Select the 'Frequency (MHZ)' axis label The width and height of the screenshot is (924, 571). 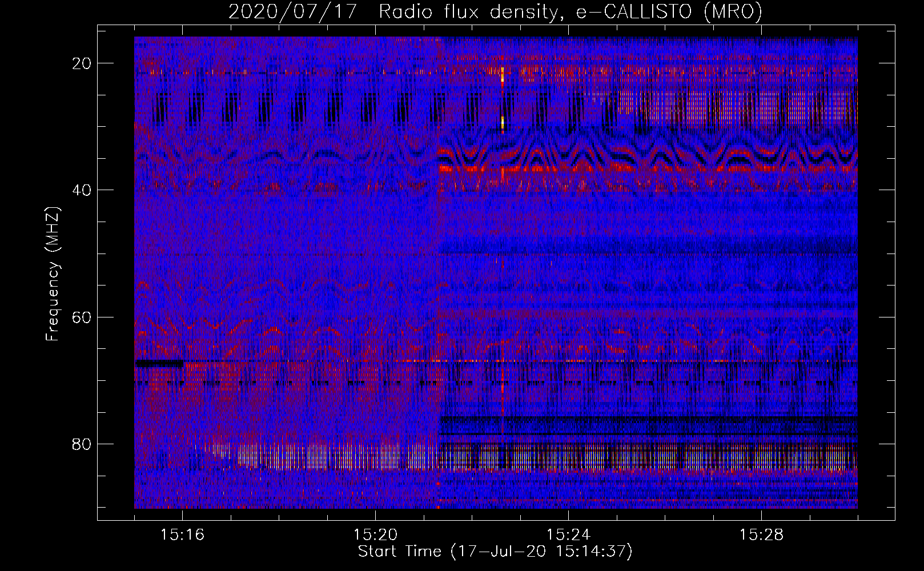point(53,274)
